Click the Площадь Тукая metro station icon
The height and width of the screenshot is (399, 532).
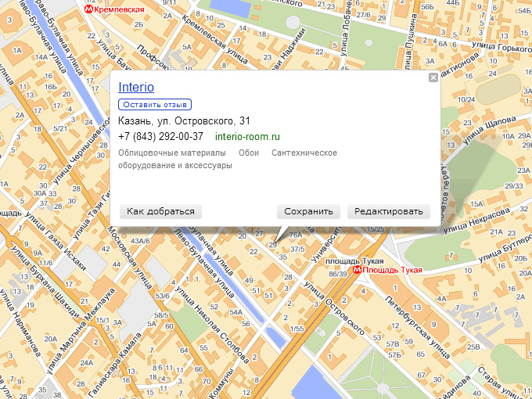coord(357,270)
